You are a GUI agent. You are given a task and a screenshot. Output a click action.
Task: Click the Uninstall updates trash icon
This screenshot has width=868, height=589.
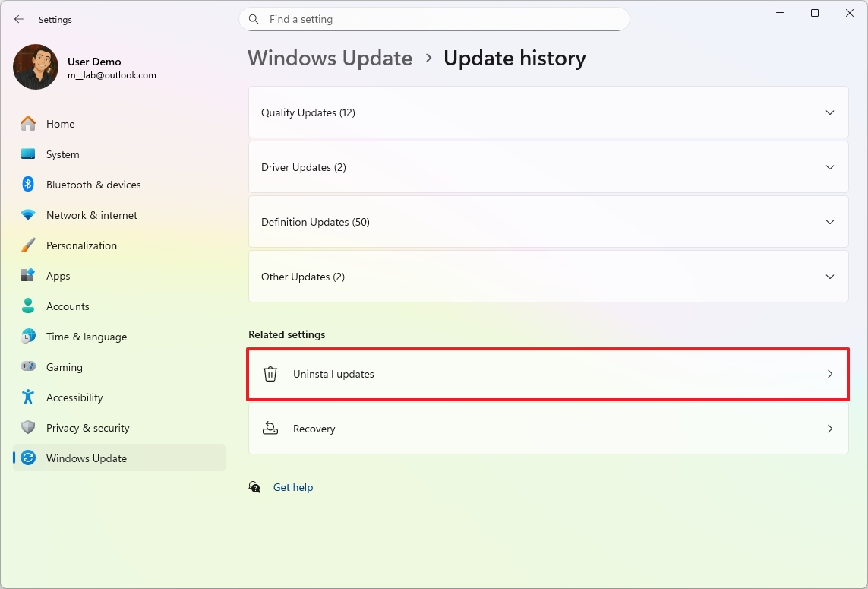click(x=270, y=374)
